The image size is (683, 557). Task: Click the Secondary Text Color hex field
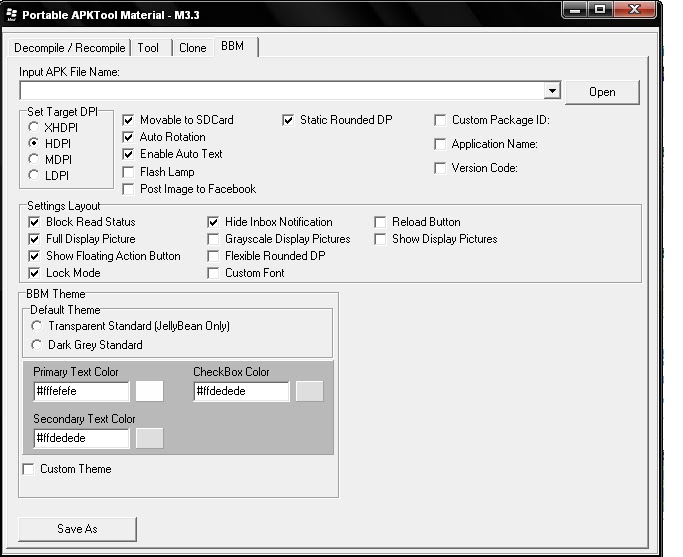tap(81, 438)
